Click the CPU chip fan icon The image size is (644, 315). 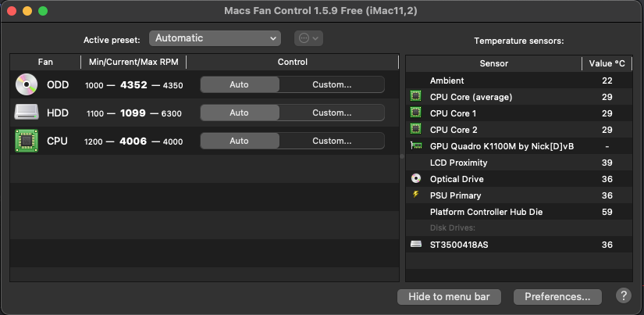point(27,141)
